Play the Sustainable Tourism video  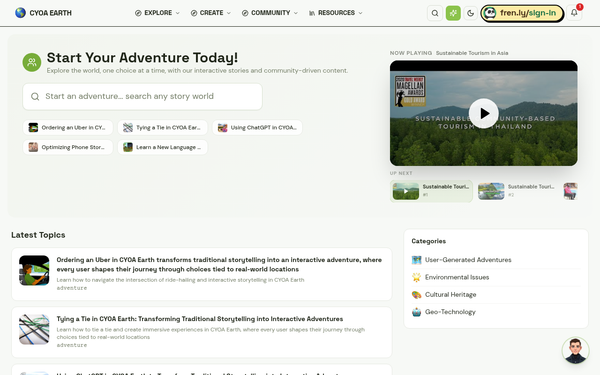tap(484, 113)
